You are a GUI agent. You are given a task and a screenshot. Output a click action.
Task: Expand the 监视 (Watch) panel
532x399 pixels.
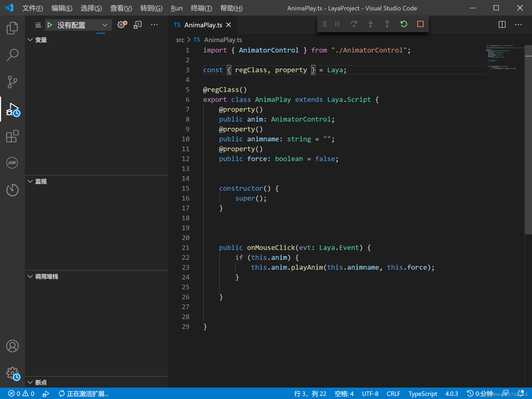[x=32, y=181]
